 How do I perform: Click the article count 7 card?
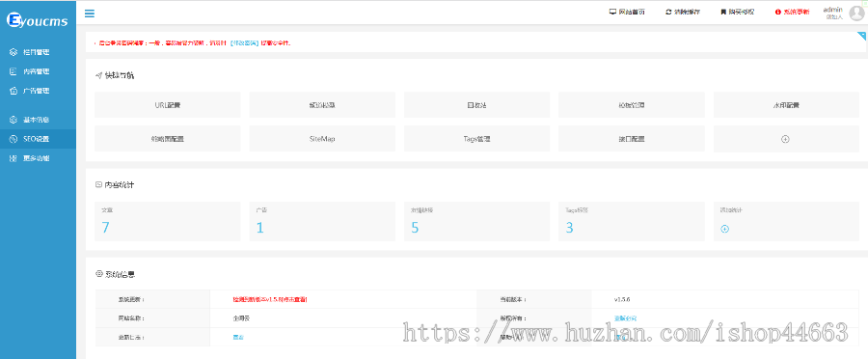167,221
